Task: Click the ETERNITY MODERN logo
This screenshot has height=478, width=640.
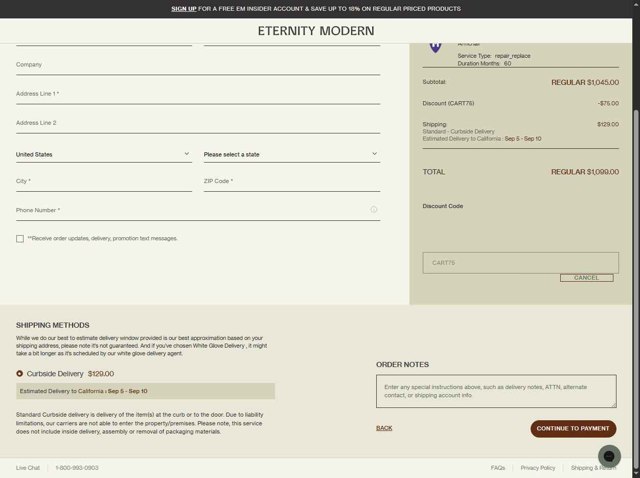Action: coord(316,31)
